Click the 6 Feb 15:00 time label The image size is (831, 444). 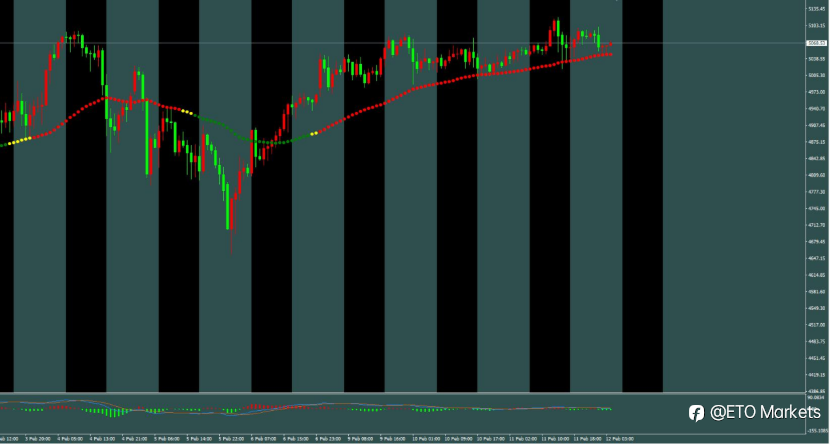tap(296, 439)
